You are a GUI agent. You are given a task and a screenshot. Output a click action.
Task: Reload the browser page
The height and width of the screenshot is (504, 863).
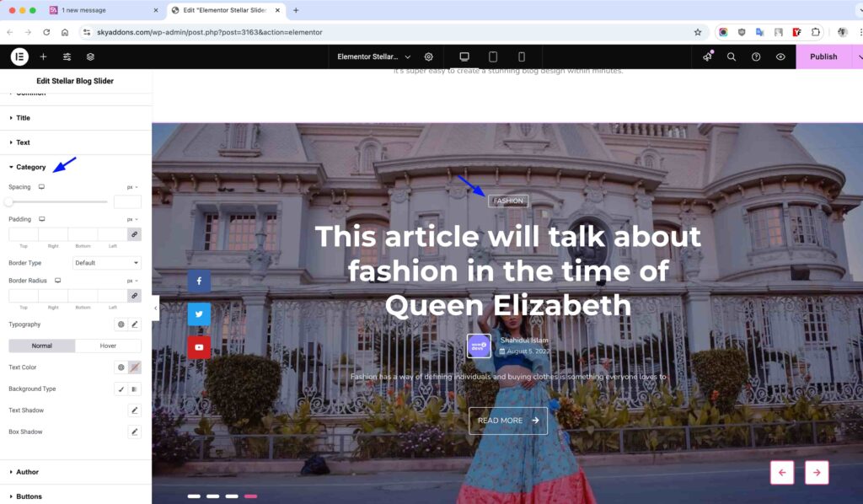[46, 32]
